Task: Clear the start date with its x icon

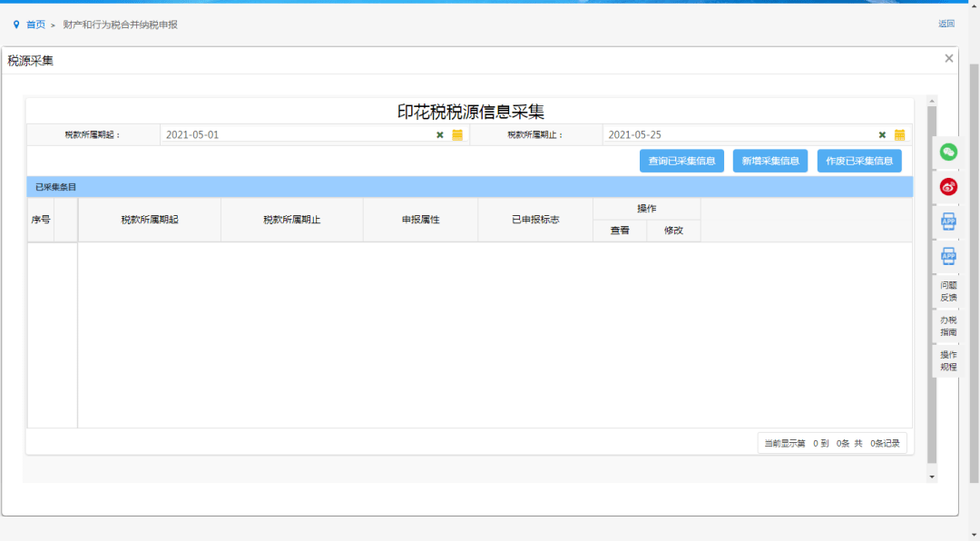Action: pos(439,133)
